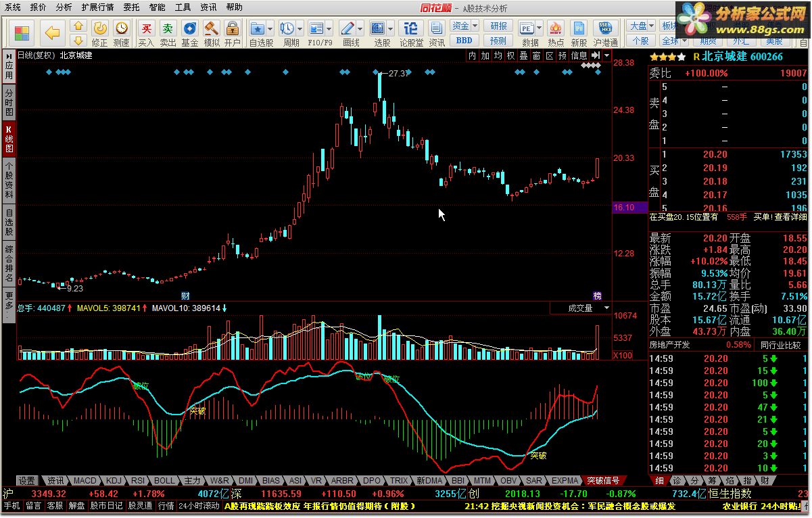Image resolution: width=812 pixels, height=518 pixels.
Task: Click 查看详细 link in order notice
Action: [x=791, y=217]
